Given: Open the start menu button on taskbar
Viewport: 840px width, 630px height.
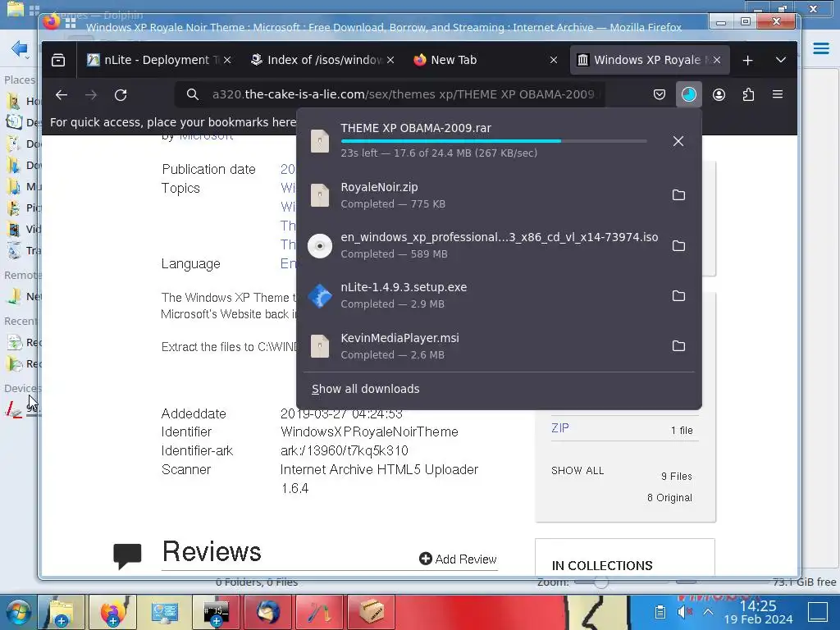Looking at the screenshot, I should (x=19, y=612).
